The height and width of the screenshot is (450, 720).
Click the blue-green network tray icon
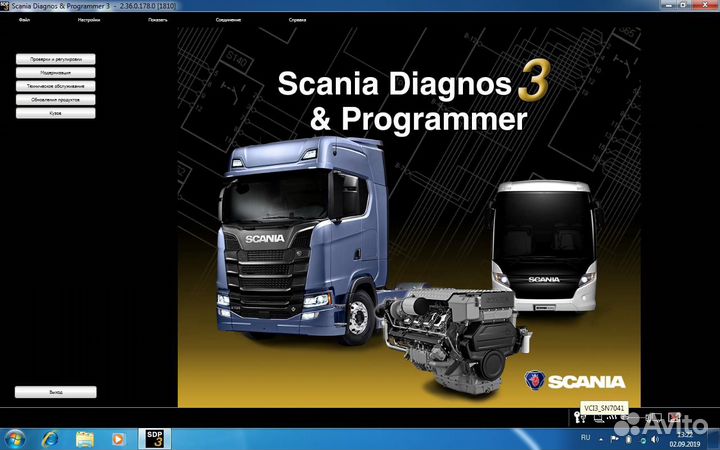[643, 441]
